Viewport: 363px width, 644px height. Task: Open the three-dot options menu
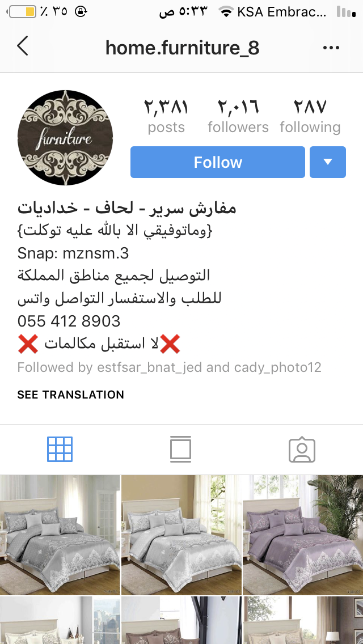coord(331,48)
